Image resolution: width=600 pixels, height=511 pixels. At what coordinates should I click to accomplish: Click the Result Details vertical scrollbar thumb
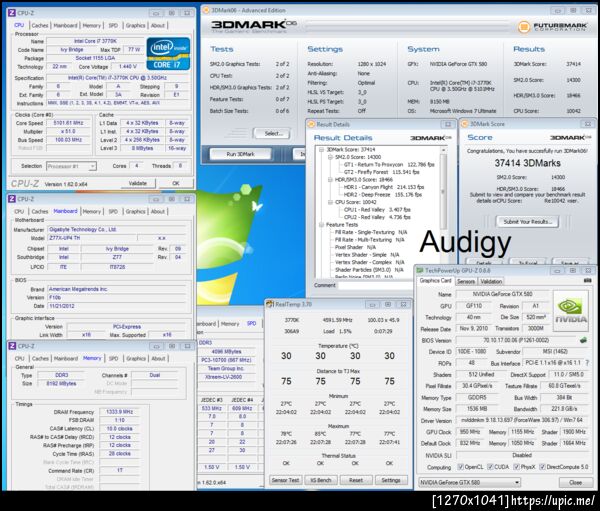[x=443, y=191]
